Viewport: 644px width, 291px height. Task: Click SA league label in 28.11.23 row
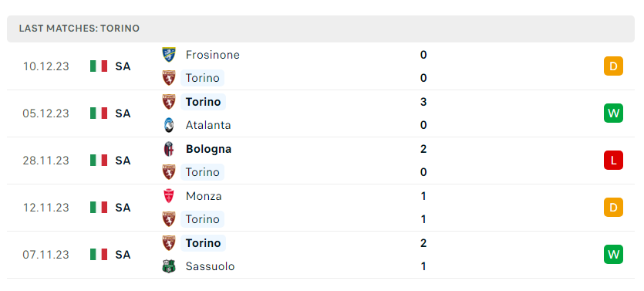tap(123, 161)
